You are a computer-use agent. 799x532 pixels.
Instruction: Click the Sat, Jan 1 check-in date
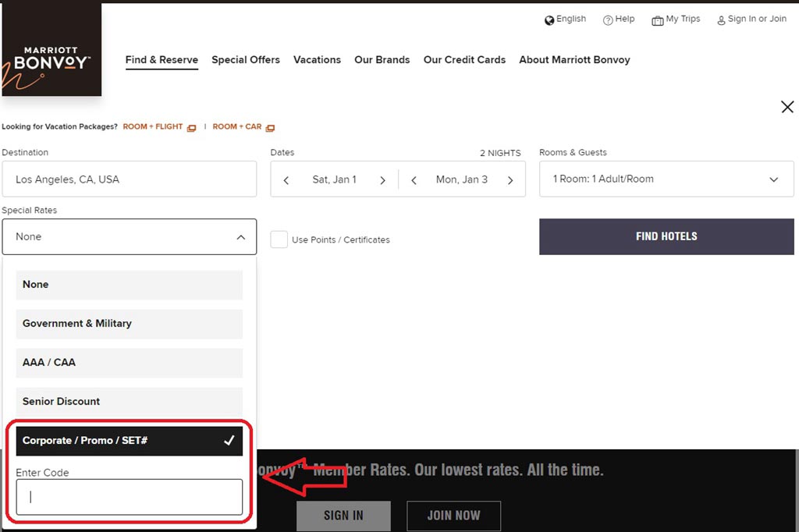click(x=334, y=179)
